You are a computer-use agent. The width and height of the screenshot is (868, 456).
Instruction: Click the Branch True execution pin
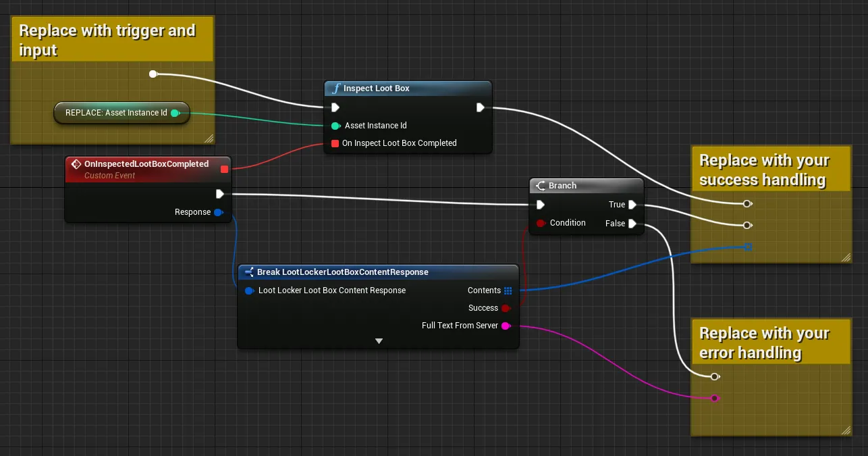[x=632, y=205]
